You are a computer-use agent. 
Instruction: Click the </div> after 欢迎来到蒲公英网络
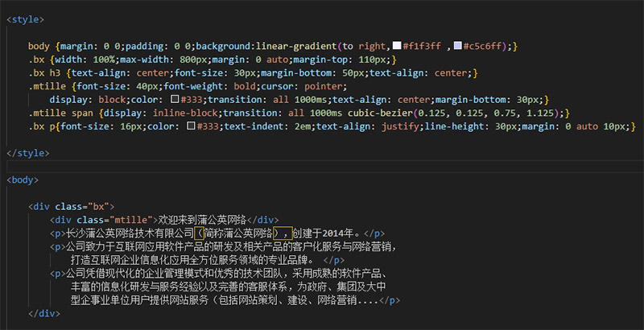coord(262,220)
